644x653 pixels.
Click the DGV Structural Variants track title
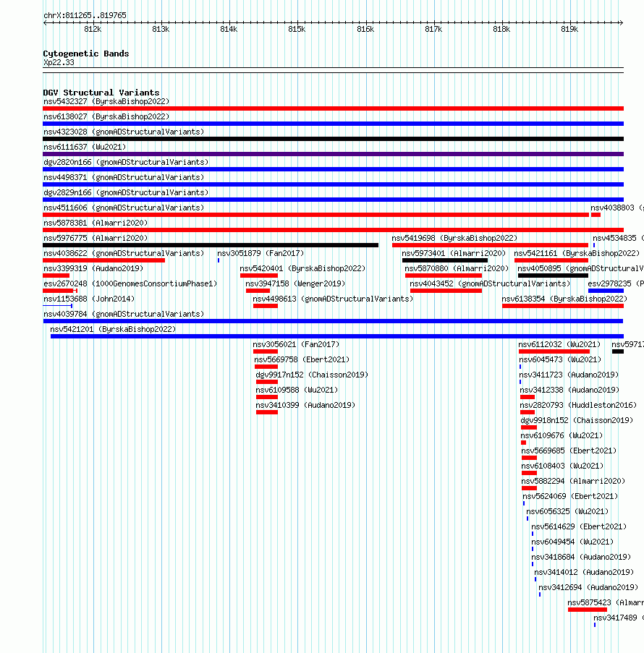pyautogui.click(x=101, y=93)
